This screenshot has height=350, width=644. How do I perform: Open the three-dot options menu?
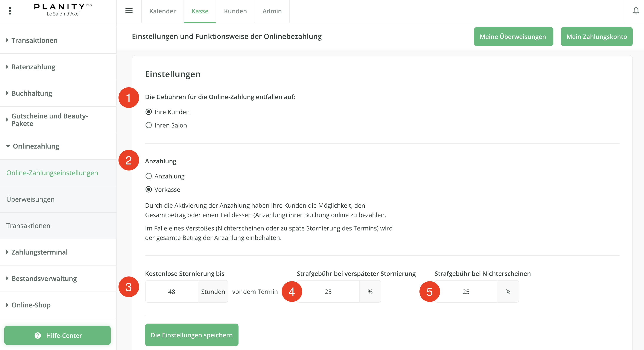pyautogui.click(x=10, y=11)
